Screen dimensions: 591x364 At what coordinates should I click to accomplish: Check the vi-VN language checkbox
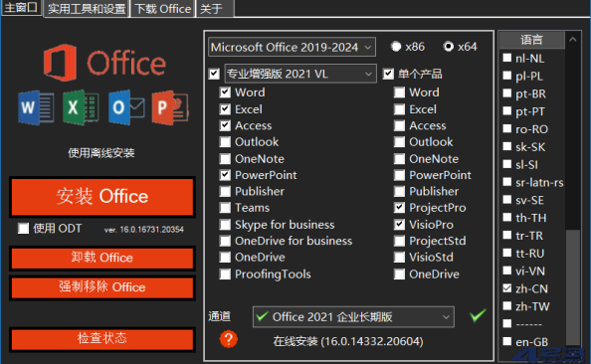(x=507, y=271)
